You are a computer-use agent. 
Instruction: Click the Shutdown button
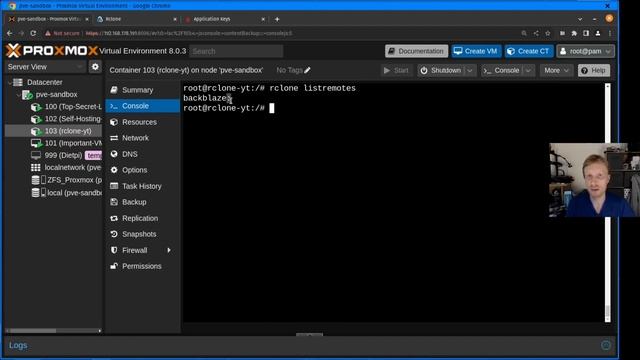[441, 70]
